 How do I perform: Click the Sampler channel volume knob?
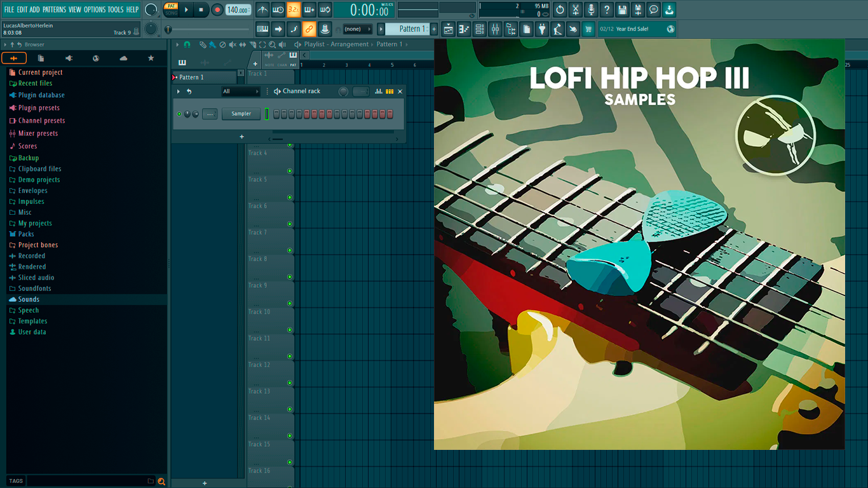click(x=195, y=114)
